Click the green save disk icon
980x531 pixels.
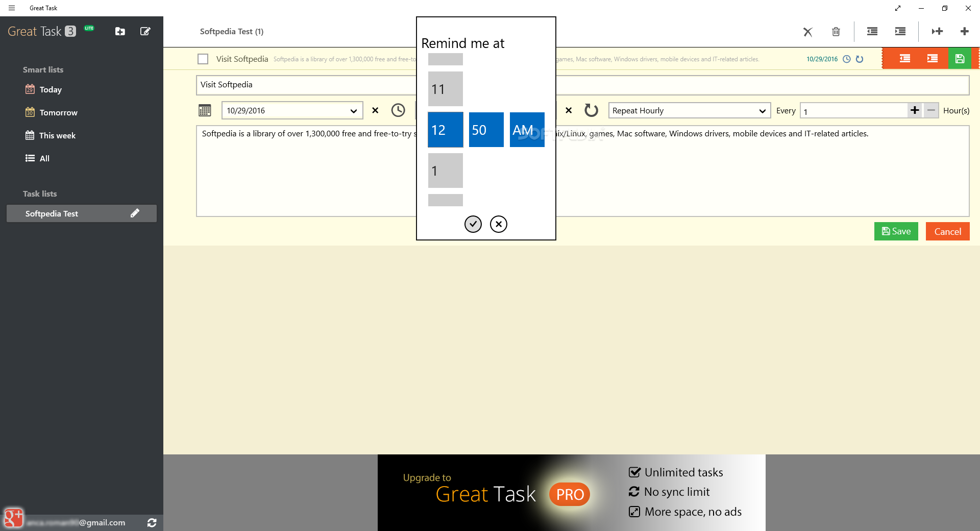pyautogui.click(x=960, y=59)
